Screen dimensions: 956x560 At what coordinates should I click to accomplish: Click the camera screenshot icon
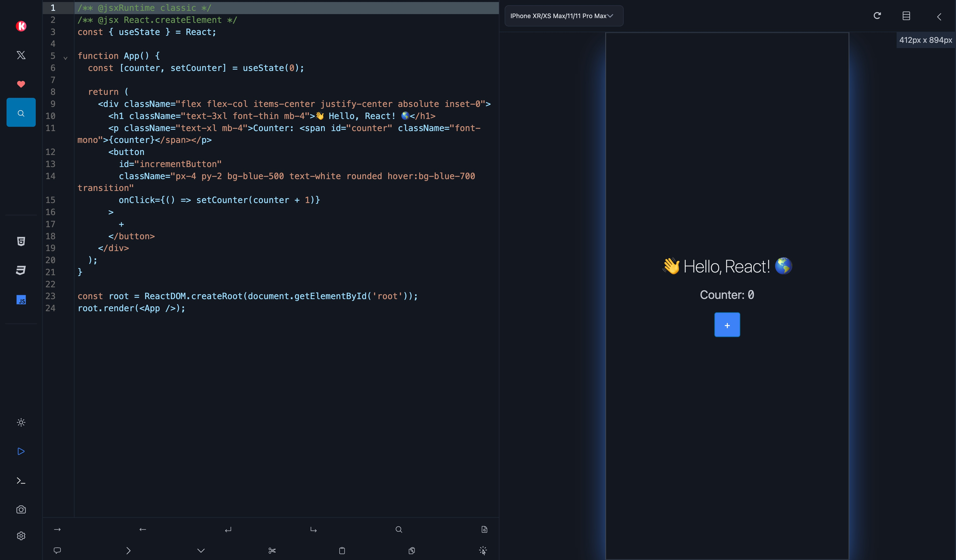tap(21, 509)
